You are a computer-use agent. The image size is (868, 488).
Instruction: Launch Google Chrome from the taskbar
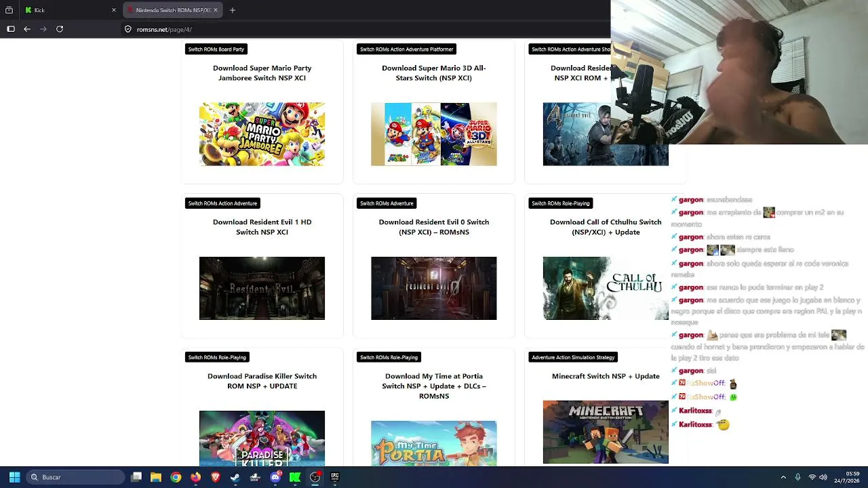point(176,477)
